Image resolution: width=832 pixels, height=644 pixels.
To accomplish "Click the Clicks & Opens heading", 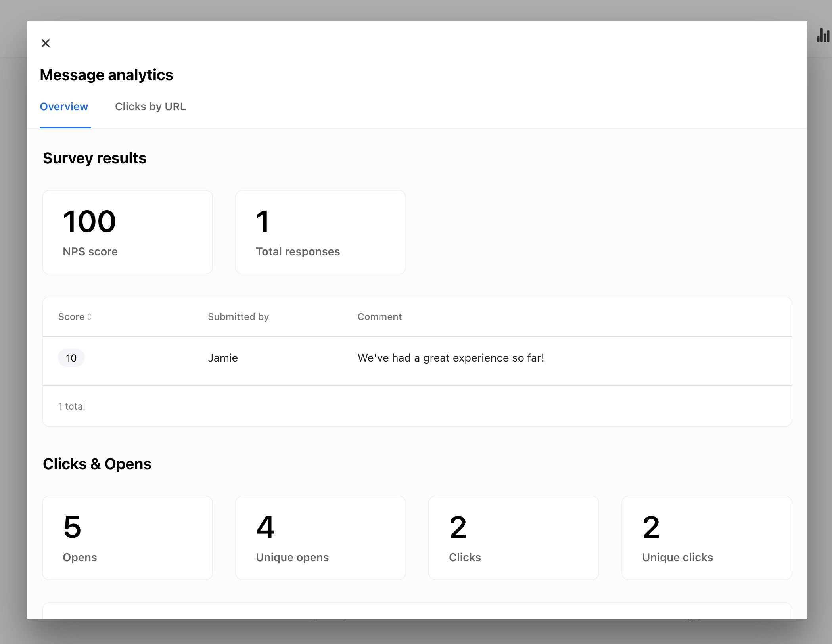I will [x=97, y=464].
